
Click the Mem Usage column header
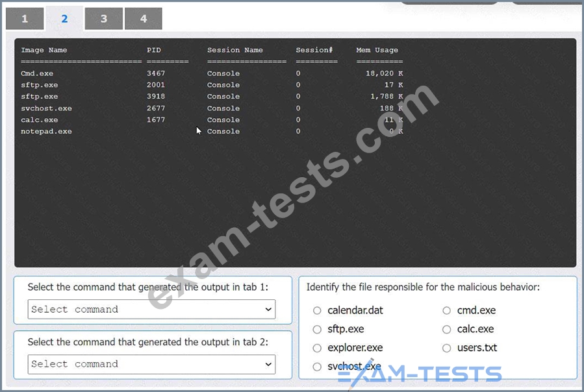(x=377, y=50)
